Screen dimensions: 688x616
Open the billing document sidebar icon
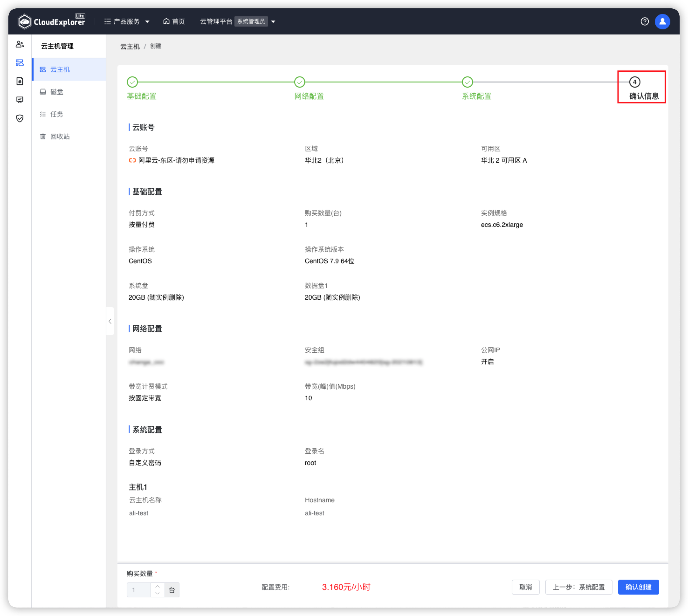(20, 81)
